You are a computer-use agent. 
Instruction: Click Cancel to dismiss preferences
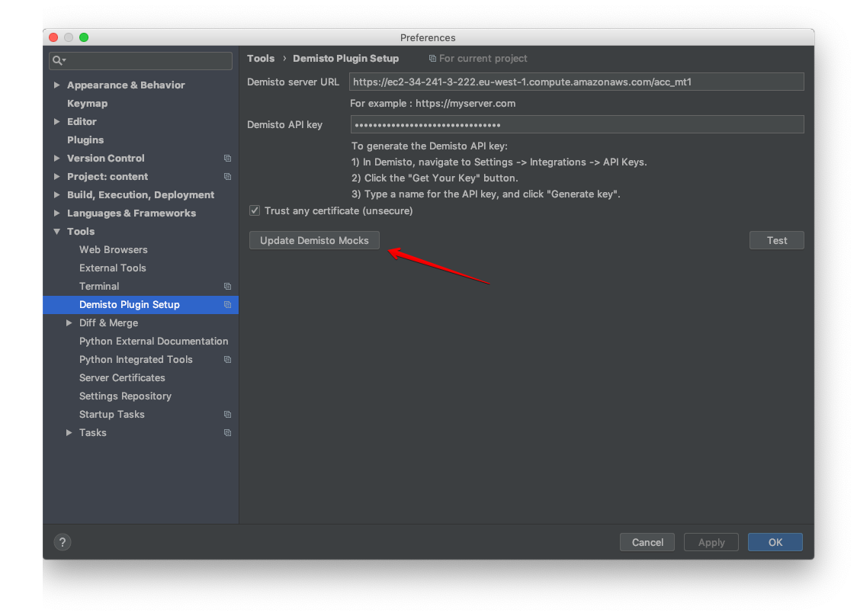click(647, 542)
